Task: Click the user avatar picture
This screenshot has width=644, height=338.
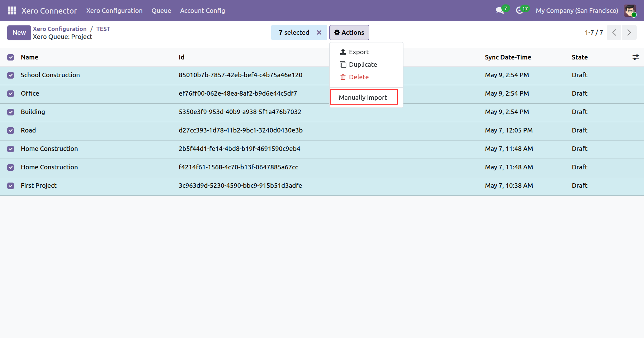Action: pos(630,10)
